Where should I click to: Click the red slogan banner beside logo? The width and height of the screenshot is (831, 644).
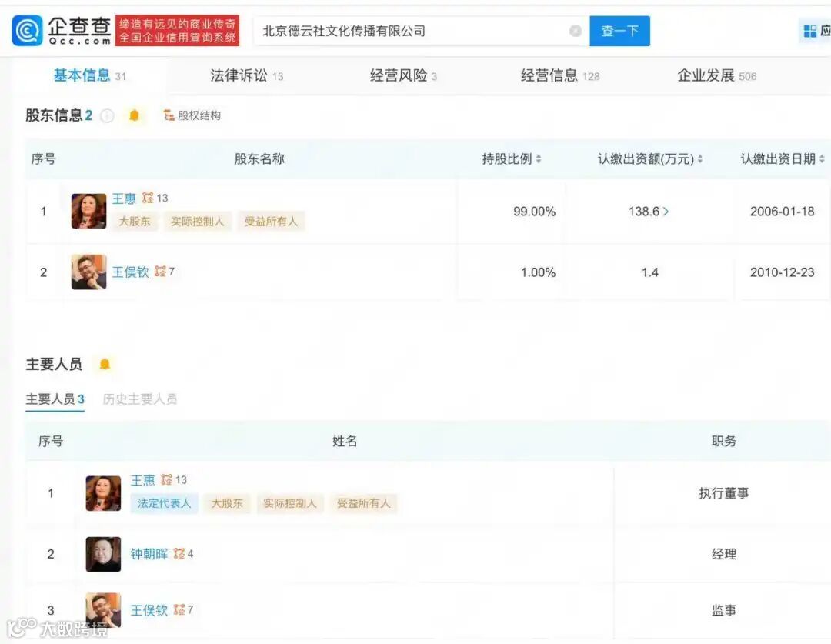click(177, 31)
